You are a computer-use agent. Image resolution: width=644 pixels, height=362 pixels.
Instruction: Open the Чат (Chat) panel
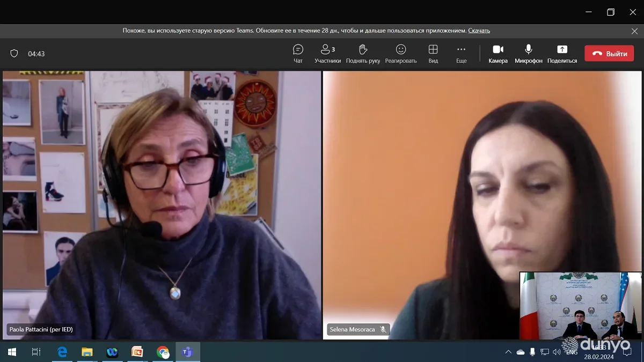298,54
